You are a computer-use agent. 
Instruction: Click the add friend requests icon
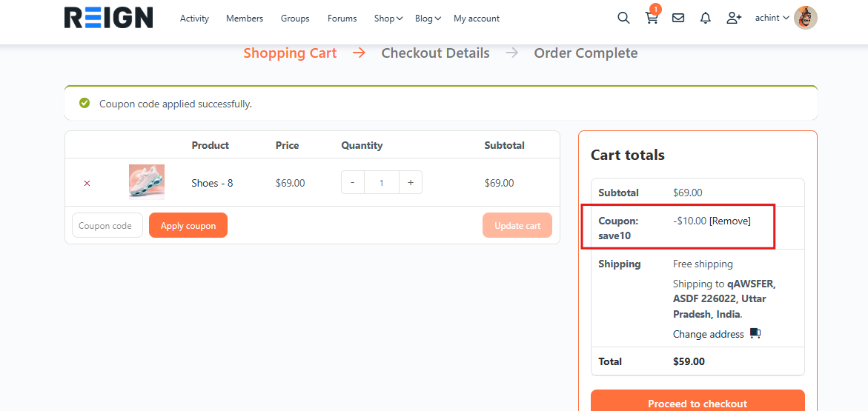pyautogui.click(x=734, y=19)
